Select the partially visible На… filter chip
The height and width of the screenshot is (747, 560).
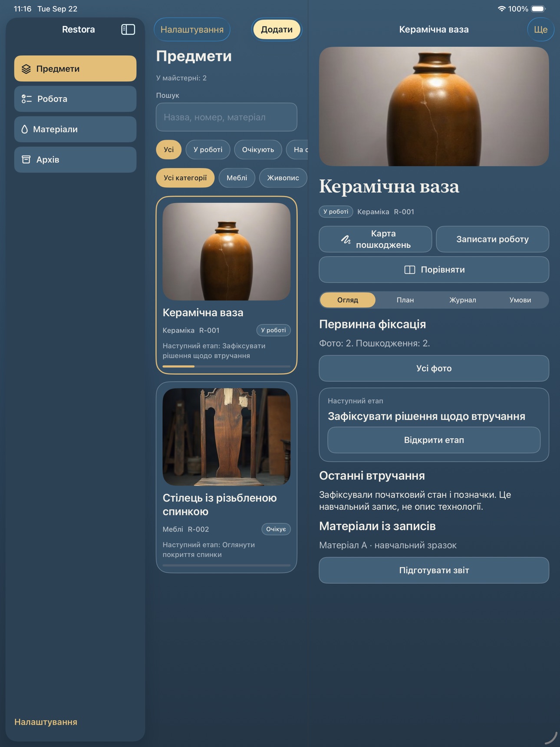click(298, 149)
